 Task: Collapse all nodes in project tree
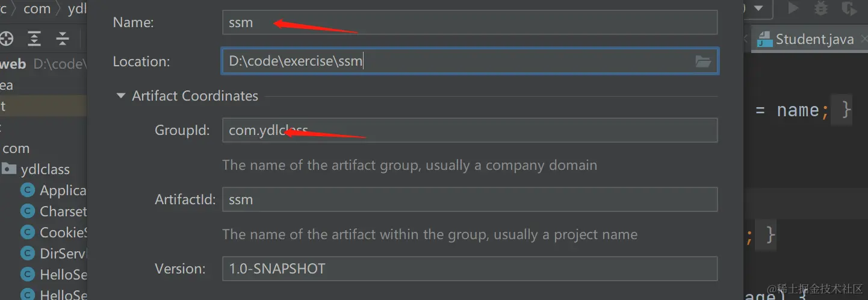pyautogui.click(x=63, y=39)
